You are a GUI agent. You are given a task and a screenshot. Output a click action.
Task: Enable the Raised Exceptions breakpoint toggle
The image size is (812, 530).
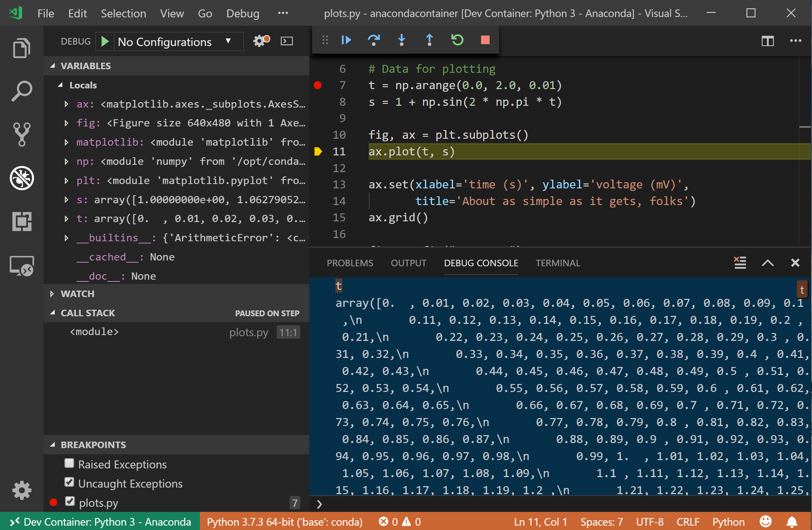[70, 465]
